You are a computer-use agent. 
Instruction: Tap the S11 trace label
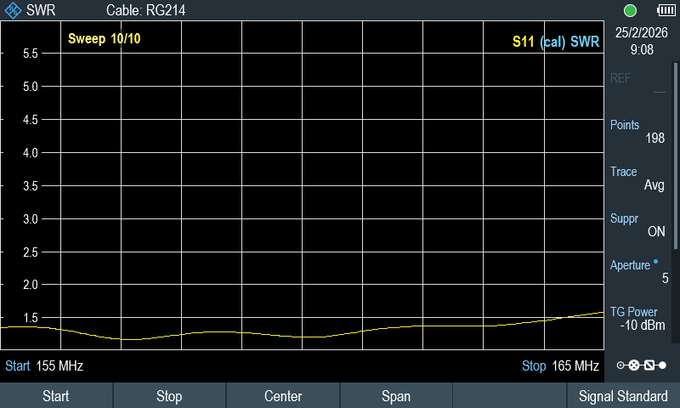(x=523, y=42)
